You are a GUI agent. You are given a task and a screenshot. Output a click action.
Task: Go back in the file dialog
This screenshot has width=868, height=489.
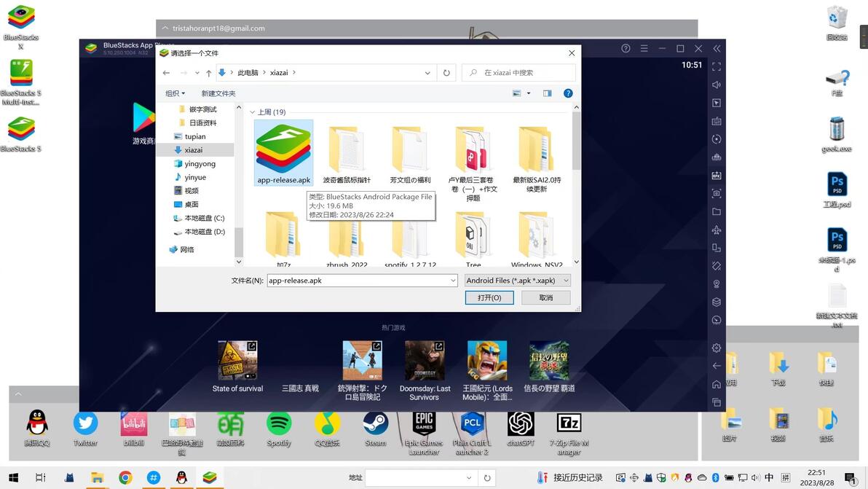coord(166,73)
